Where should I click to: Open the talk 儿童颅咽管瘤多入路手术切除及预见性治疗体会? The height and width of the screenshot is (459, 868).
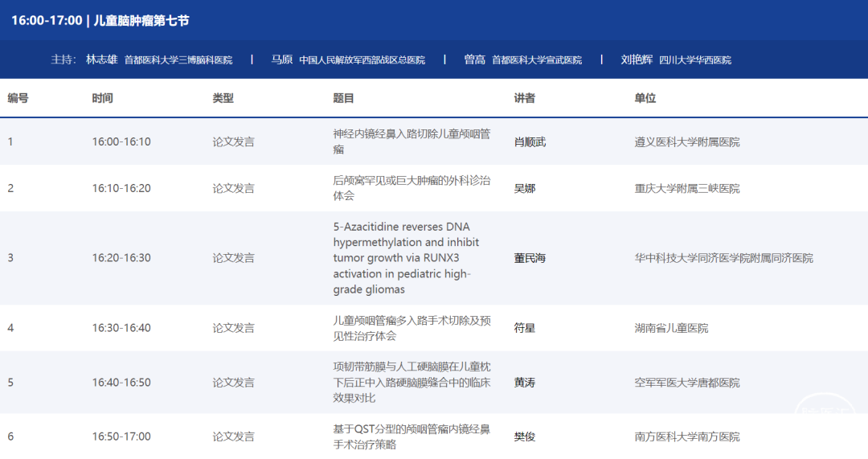point(411,328)
